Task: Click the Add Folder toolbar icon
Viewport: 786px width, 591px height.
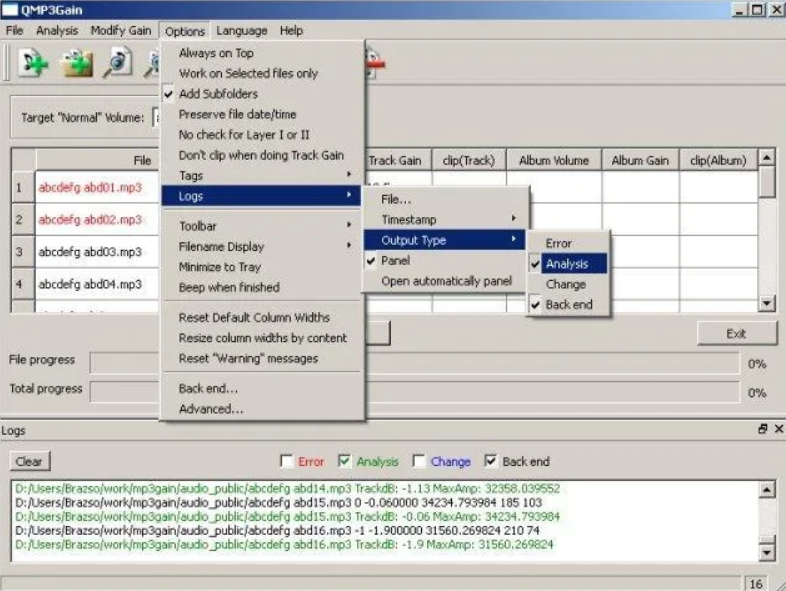Action: 76,63
